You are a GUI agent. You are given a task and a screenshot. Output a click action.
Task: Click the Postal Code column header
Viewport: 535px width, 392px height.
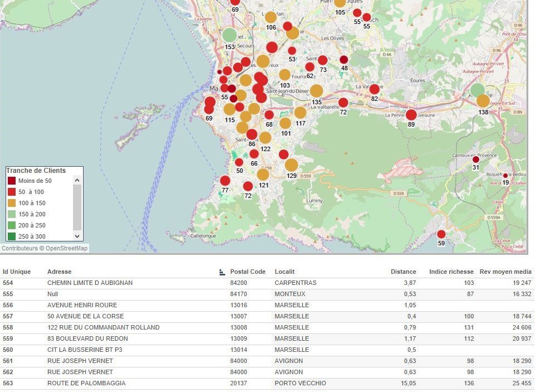click(247, 272)
